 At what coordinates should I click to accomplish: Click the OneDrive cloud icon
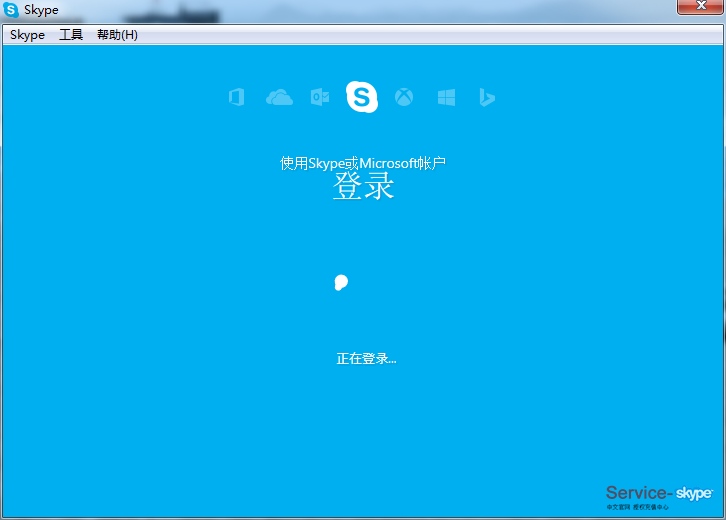pyautogui.click(x=279, y=97)
